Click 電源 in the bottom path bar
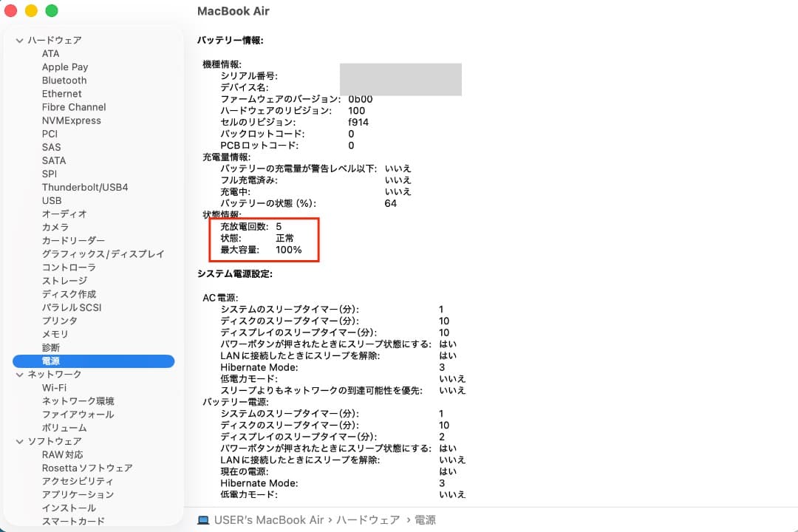Viewport: 798px width, 532px height. [x=425, y=519]
